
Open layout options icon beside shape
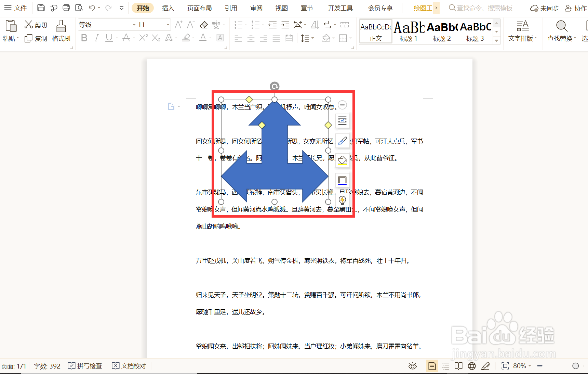(x=342, y=120)
